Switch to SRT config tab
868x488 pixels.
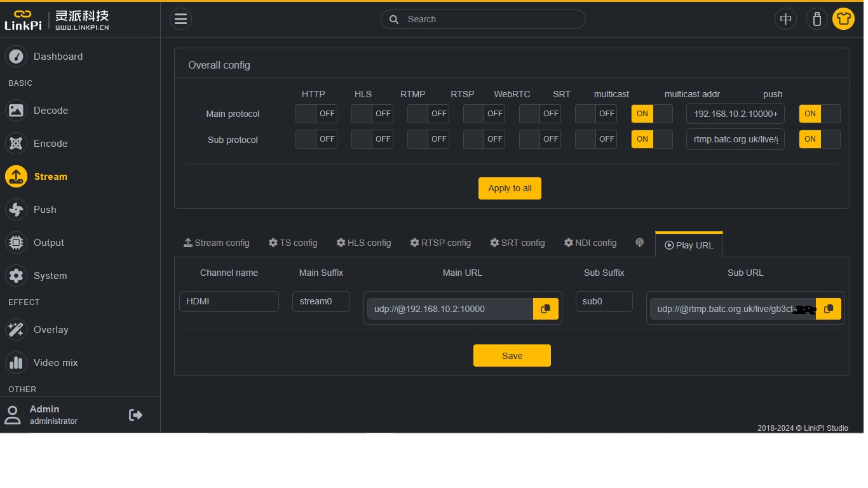pyautogui.click(x=517, y=243)
